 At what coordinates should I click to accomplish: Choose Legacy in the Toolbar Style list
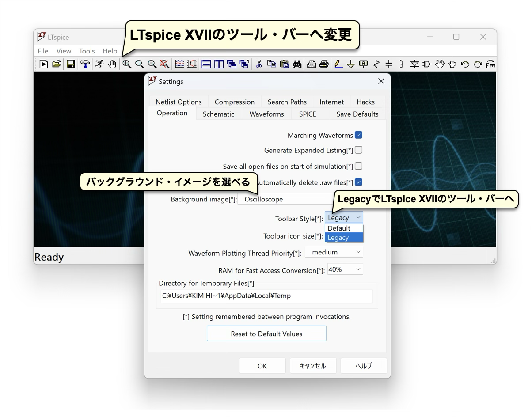click(344, 238)
